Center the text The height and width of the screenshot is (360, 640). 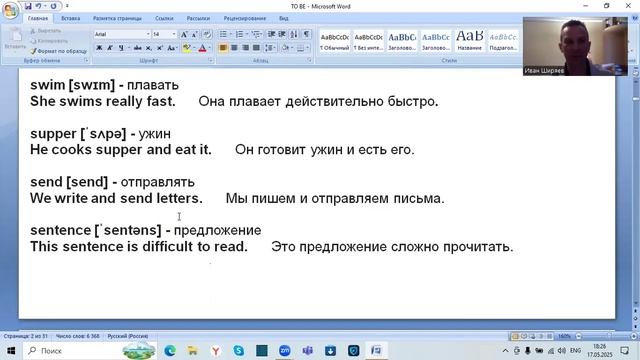(x=234, y=48)
